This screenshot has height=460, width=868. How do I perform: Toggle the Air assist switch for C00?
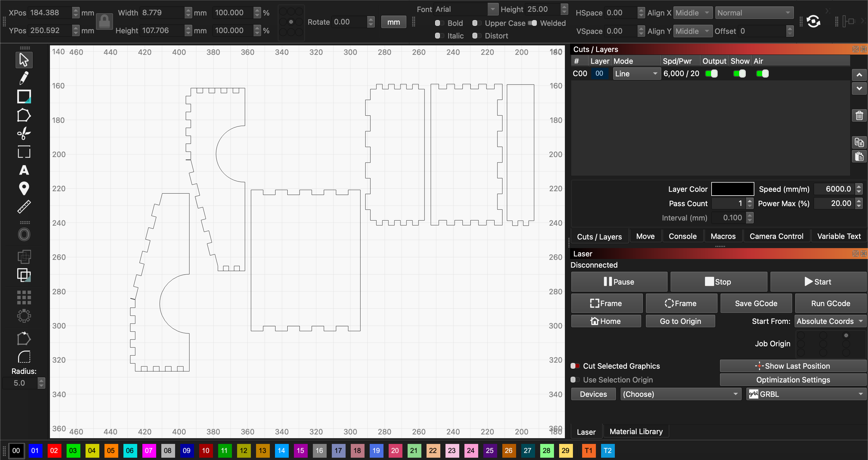(x=762, y=74)
